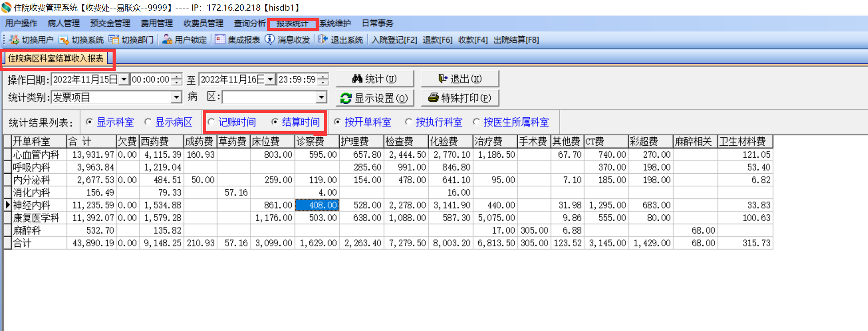868x331 pixels.
Task: Click the 床位费 column header
Action: [273, 141]
